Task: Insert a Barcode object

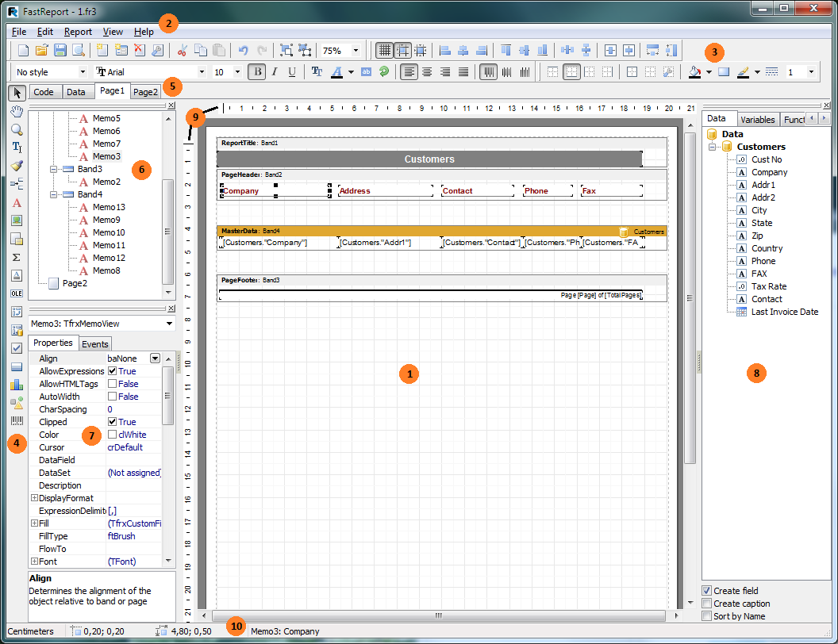Action: point(17,420)
